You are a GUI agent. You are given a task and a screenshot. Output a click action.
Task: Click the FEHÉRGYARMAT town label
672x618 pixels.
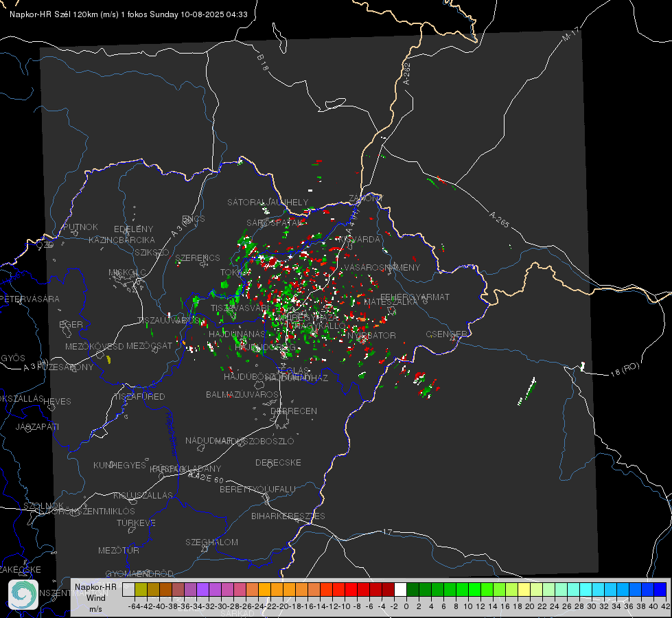pyautogui.click(x=415, y=297)
